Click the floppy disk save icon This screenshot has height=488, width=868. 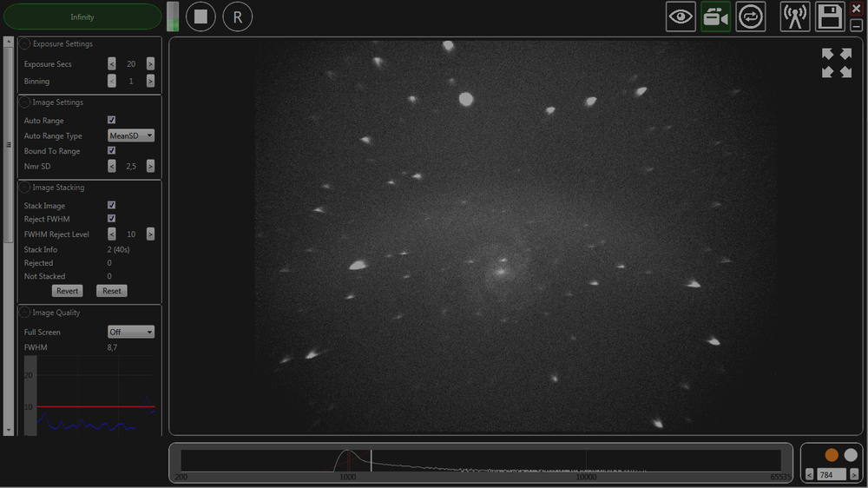(830, 16)
